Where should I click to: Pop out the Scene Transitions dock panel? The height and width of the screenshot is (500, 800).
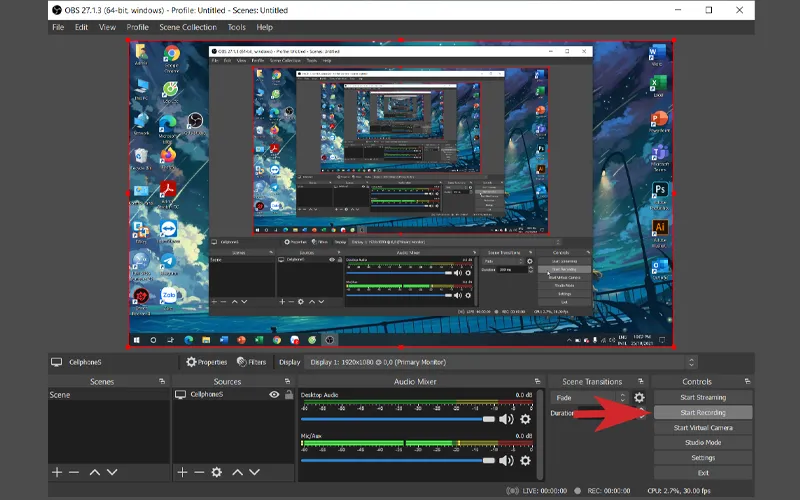[x=641, y=381]
